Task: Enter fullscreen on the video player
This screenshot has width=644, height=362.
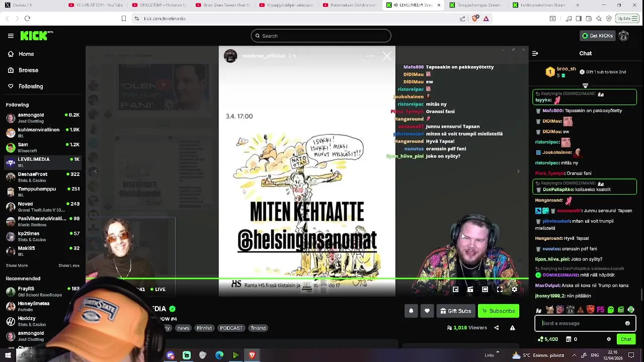Action: click(x=500, y=289)
